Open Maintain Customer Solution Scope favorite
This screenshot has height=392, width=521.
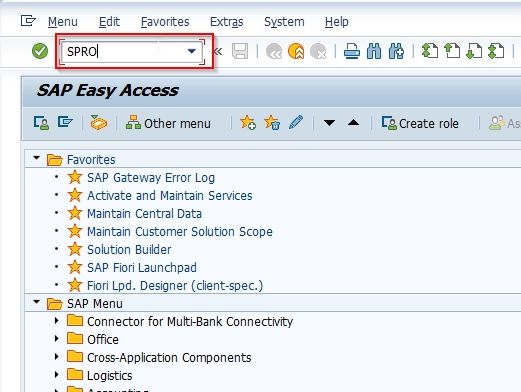(180, 232)
